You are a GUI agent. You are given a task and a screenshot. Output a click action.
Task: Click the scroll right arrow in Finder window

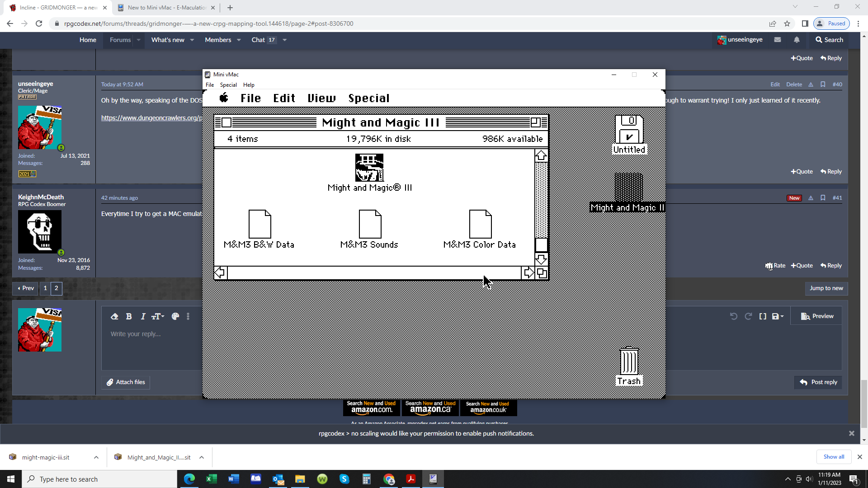point(528,272)
